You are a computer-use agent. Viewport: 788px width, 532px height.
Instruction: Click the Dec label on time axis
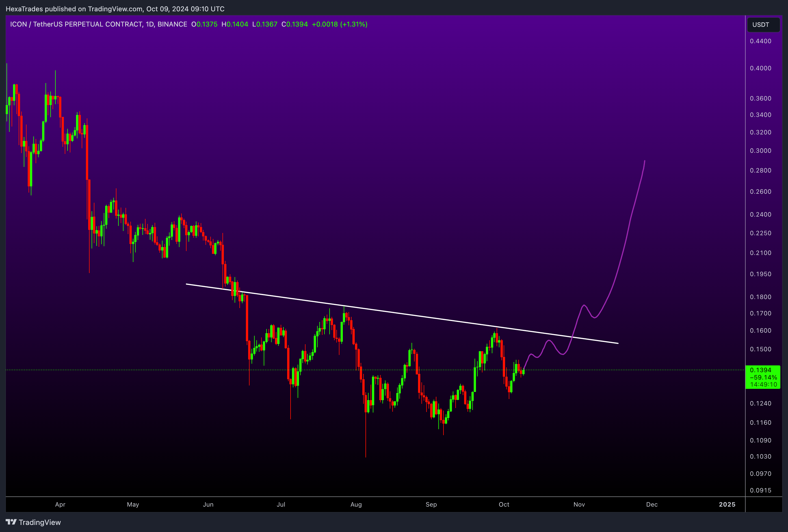tap(652, 505)
